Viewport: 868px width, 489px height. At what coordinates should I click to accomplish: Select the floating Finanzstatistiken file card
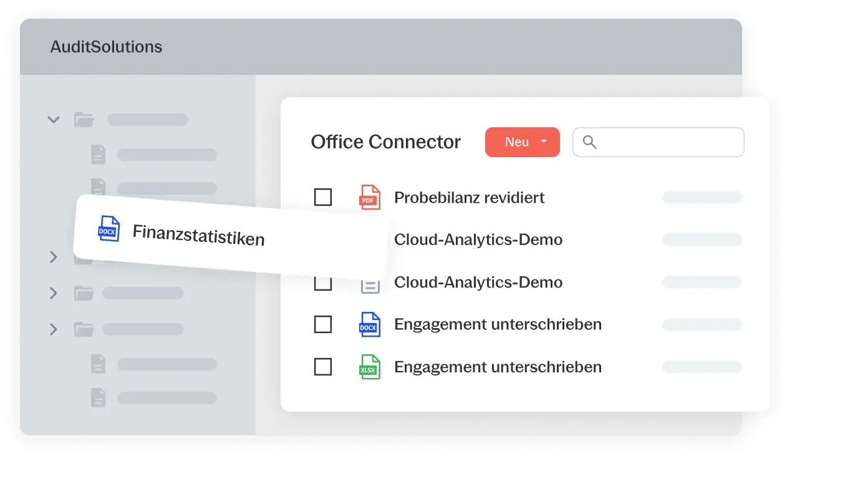coord(231,238)
